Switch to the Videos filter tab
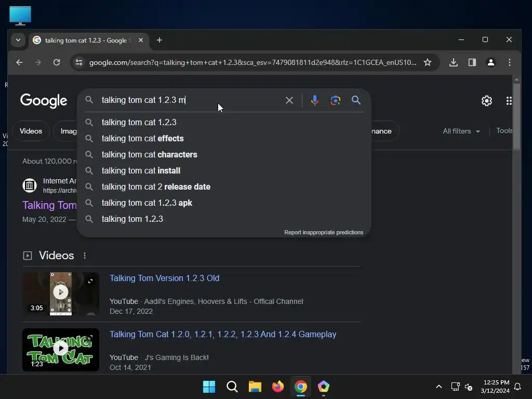 pyautogui.click(x=31, y=131)
